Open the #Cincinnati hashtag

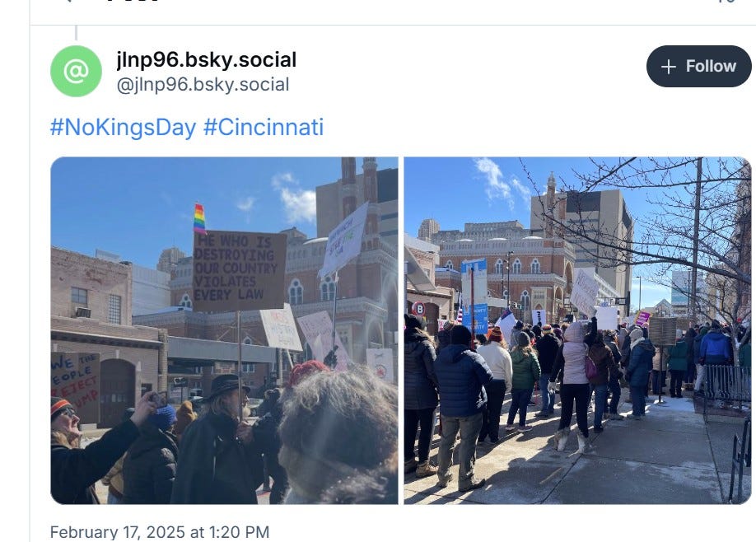264,128
